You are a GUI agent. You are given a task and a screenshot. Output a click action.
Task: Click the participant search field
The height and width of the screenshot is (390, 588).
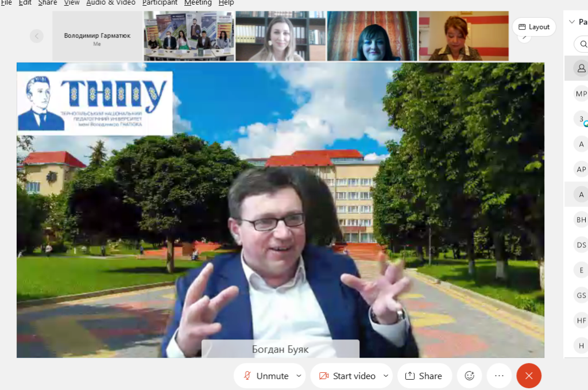tap(581, 44)
